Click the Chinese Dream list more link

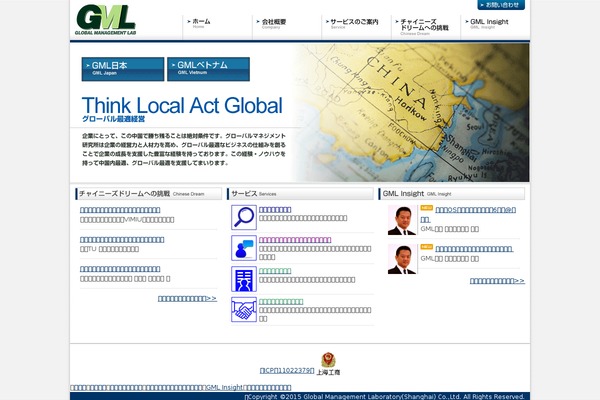point(188,299)
